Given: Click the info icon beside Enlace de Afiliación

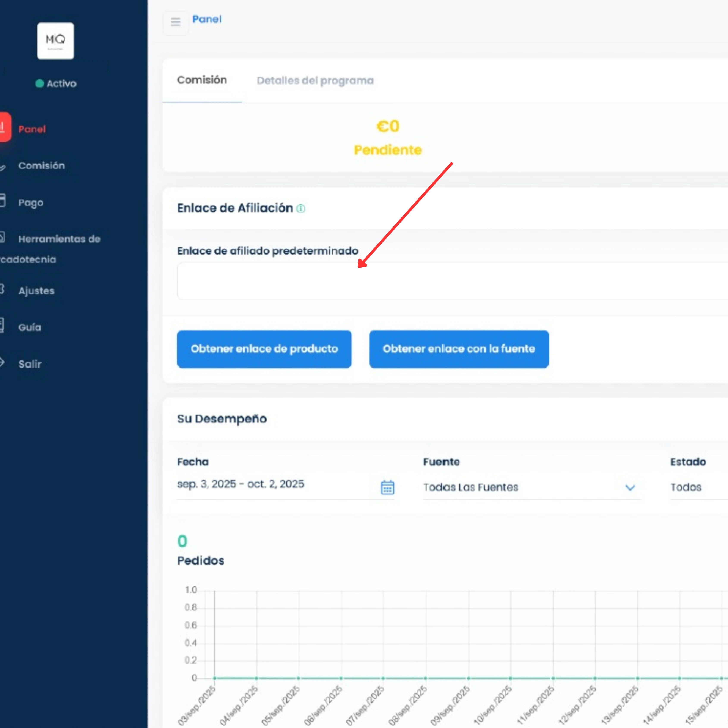Looking at the screenshot, I should pos(301,208).
